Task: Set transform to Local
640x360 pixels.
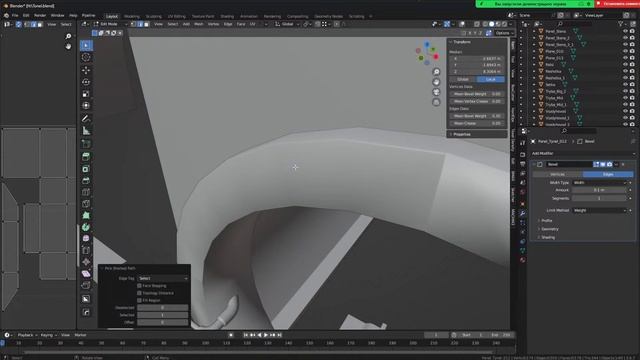Action: coord(491,79)
